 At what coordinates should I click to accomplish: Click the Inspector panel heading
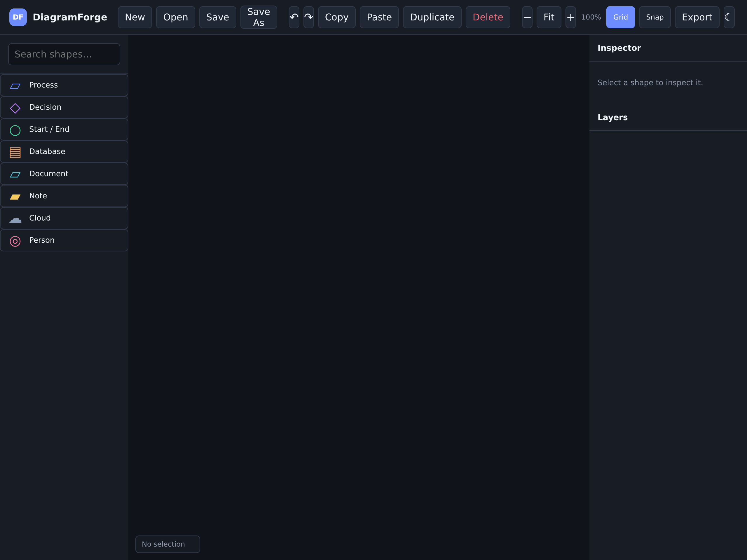619,48
